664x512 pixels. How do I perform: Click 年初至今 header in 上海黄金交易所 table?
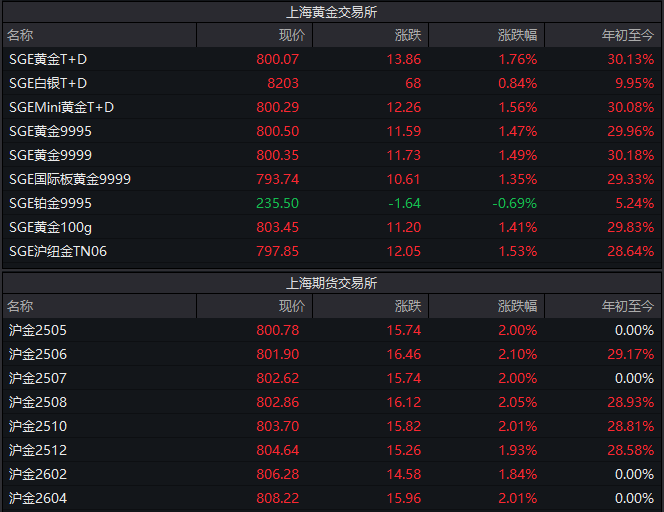(x=627, y=35)
